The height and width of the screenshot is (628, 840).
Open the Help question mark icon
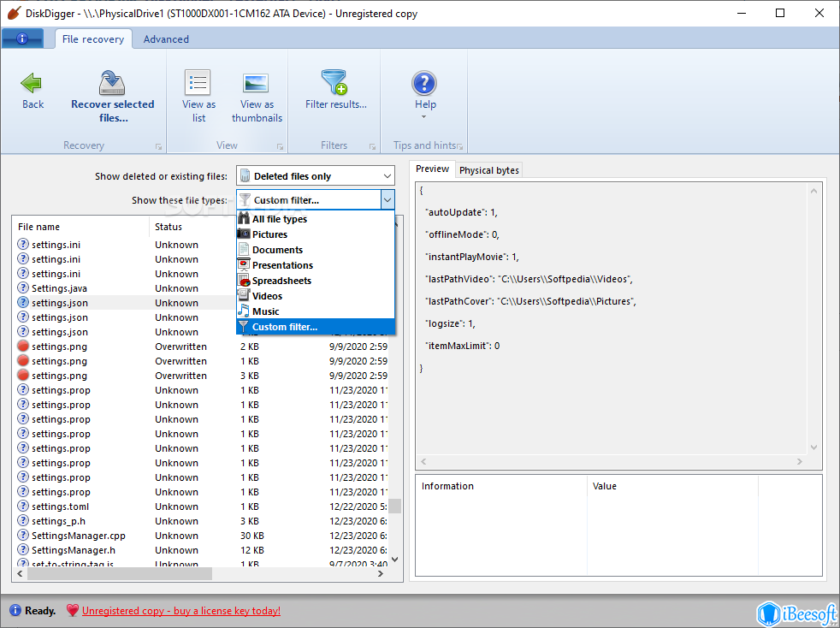(424, 83)
